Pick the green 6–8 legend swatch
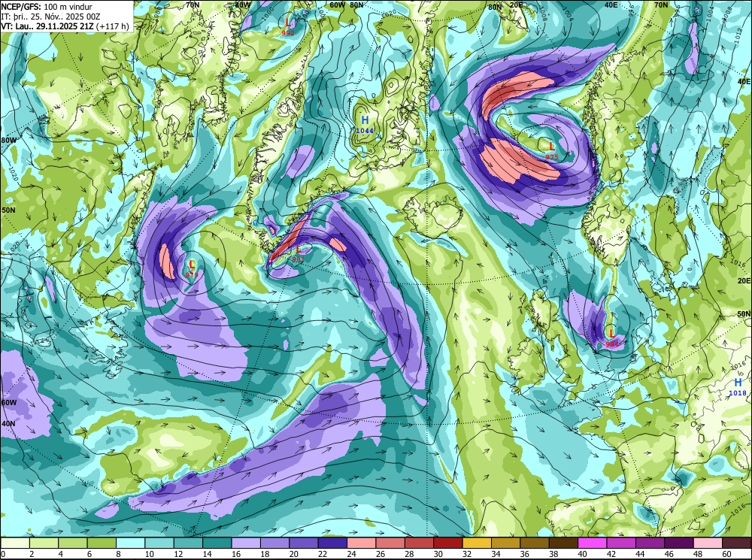The image size is (752, 560). [102, 543]
